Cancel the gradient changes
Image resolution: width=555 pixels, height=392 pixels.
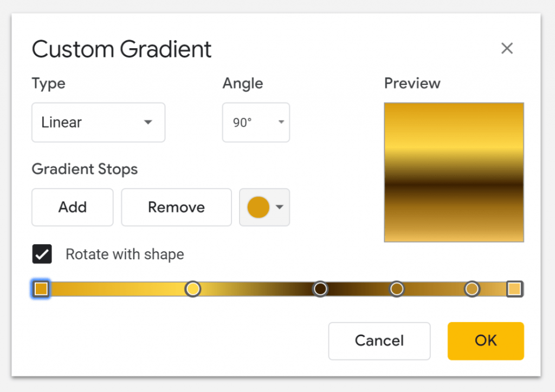[x=379, y=341]
